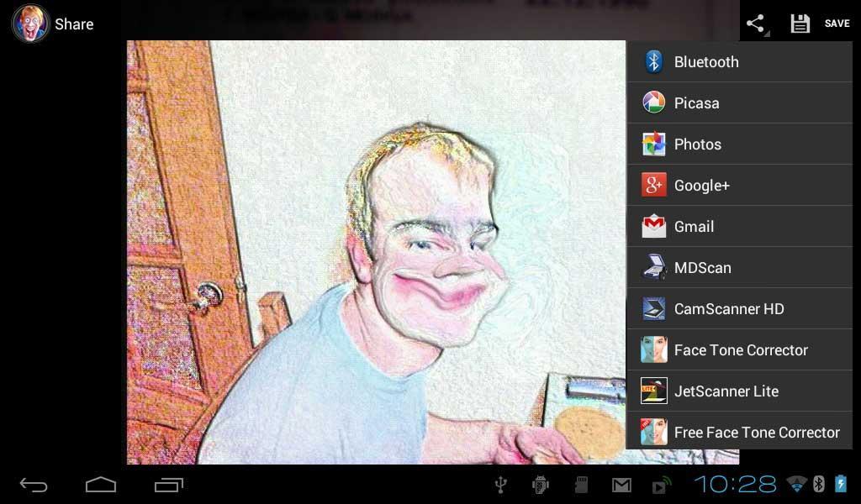The height and width of the screenshot is (504, 861).
Task: Click the Photos app icon
Action: pos(653,144)
